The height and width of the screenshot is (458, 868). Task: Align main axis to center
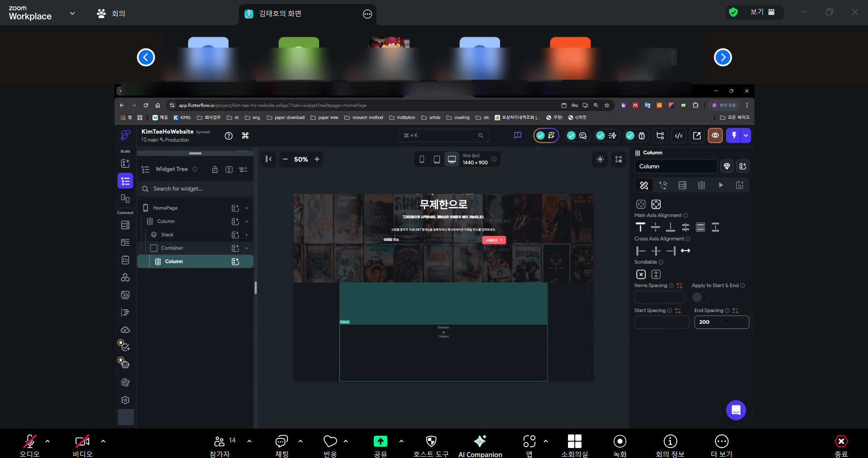[x=655, y=227]
